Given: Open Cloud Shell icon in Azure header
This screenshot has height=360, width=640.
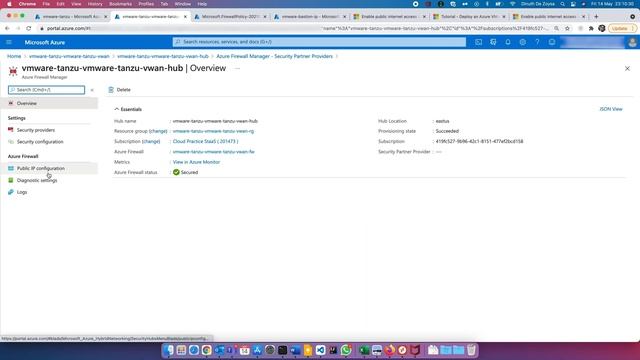Looking at the screenshot, I should pyautogui.click(x=478, y=42).
